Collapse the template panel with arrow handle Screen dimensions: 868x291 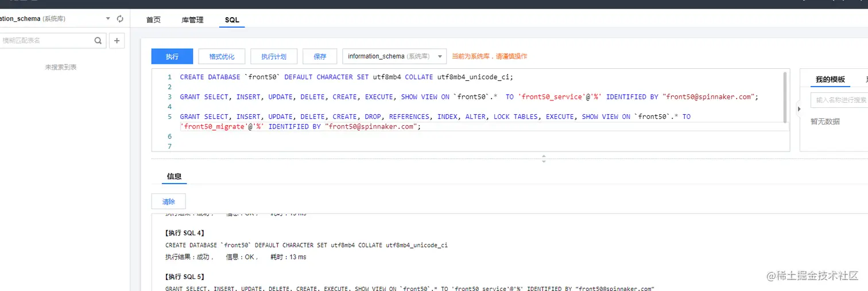coord(799,109)
